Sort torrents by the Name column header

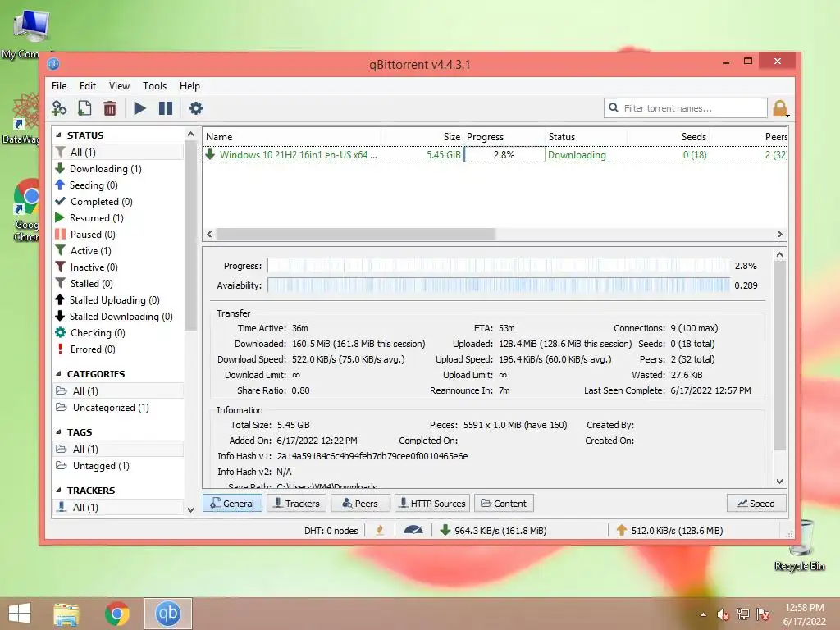pos(291,137)
